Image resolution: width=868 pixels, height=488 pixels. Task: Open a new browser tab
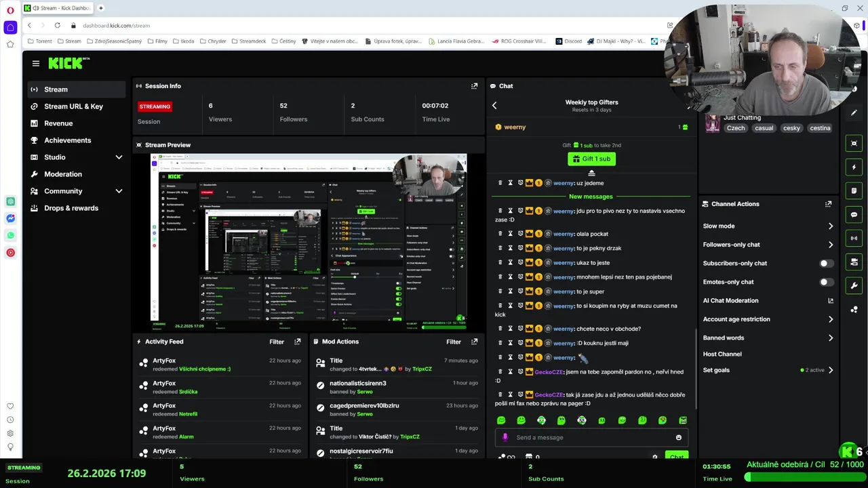[101, 8]
